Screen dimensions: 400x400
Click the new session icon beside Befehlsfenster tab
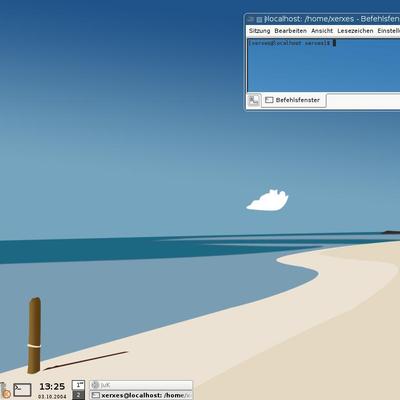point(254,100)
